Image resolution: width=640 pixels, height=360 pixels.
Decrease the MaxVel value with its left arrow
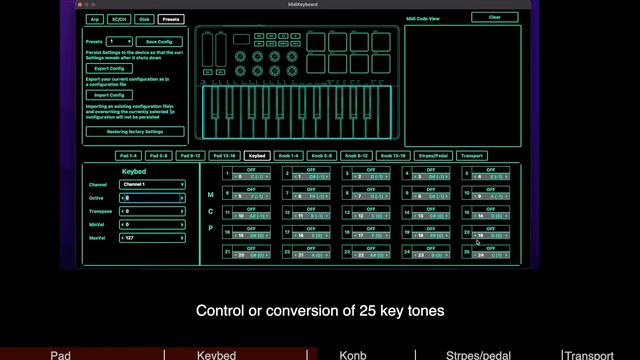tap(123, 238)
